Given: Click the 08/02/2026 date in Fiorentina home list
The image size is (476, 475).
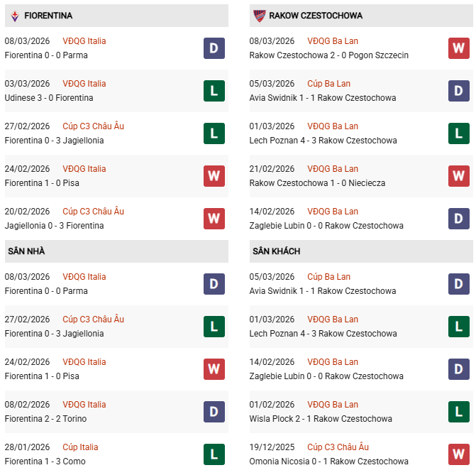Looking at the screenshot, I should (x=27, y=405).
